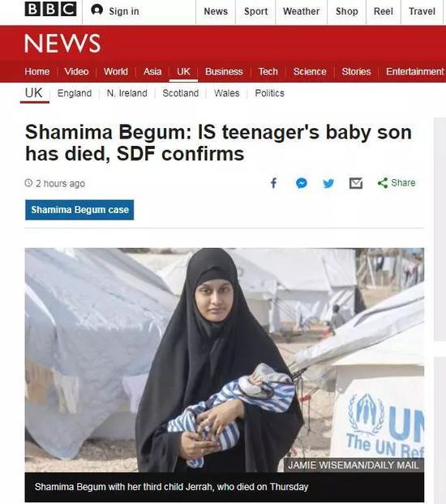Image resolution: width=446 pixels, height=504 pixels.
Task: Share article via Messenger icon
Action: point(301,183)
